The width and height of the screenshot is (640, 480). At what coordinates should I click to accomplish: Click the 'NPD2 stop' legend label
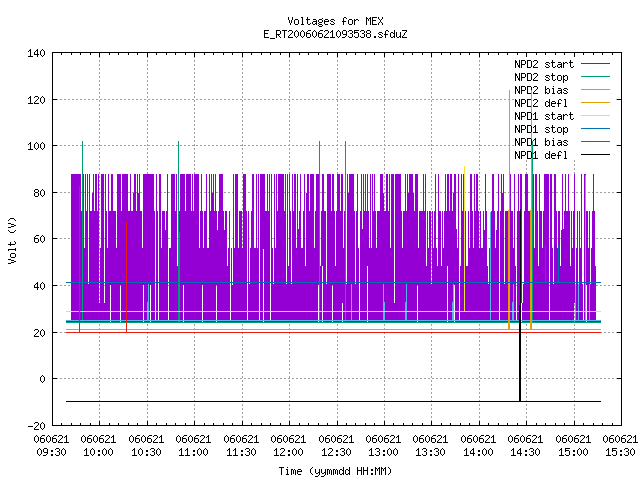point(541,77)
